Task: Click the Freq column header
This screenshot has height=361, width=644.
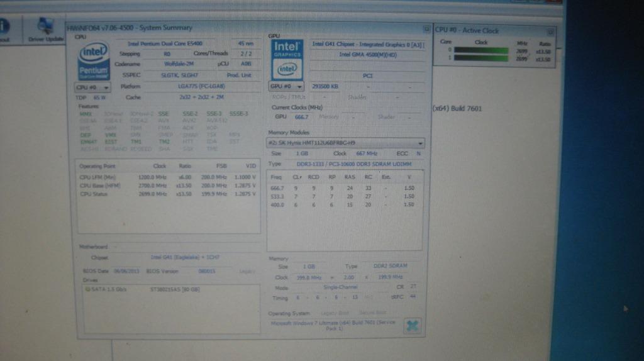Action: 276,177
